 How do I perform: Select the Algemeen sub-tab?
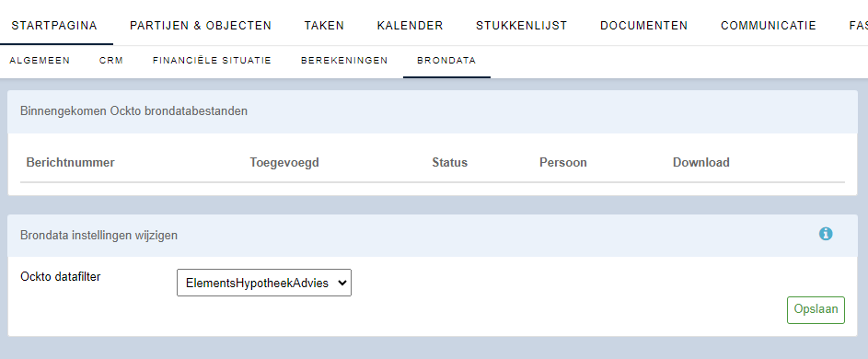[40, 61]
